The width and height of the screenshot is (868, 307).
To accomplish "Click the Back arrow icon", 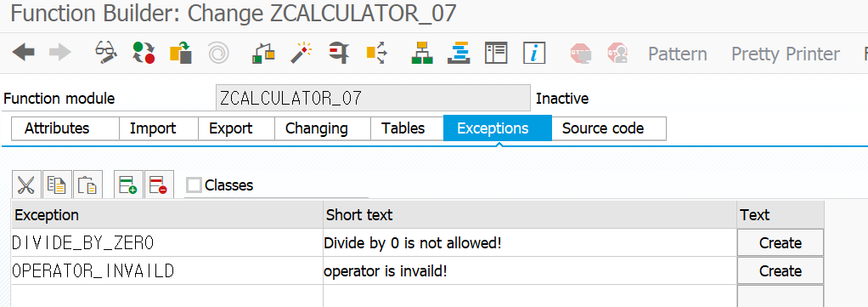I will (23, 53).
